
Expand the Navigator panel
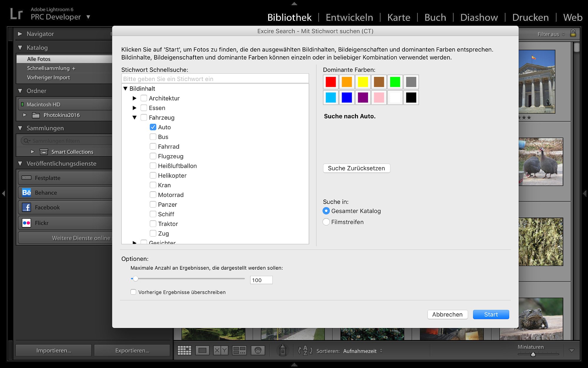[x=20, y=34]
